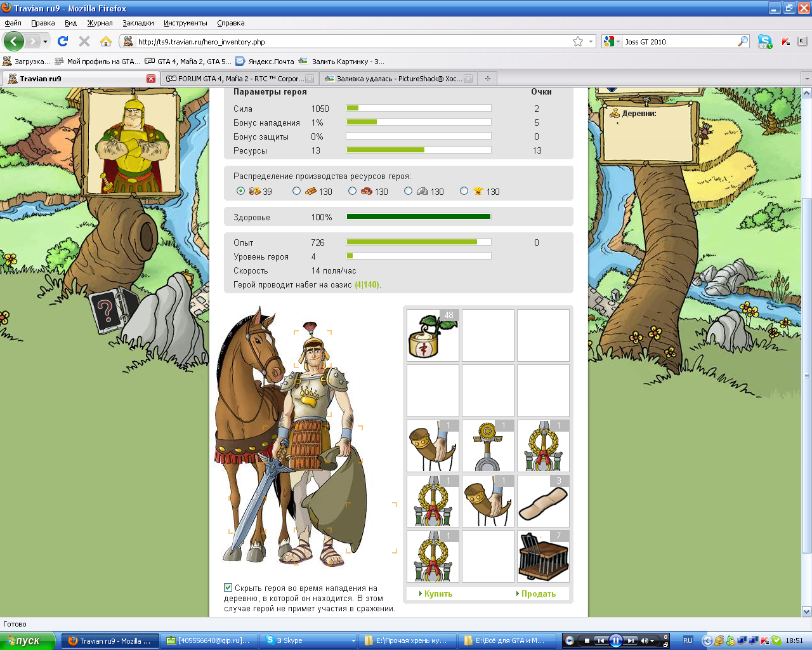Select the clay 130 production option
The image size is (812, 650).
tap(352, 191)
